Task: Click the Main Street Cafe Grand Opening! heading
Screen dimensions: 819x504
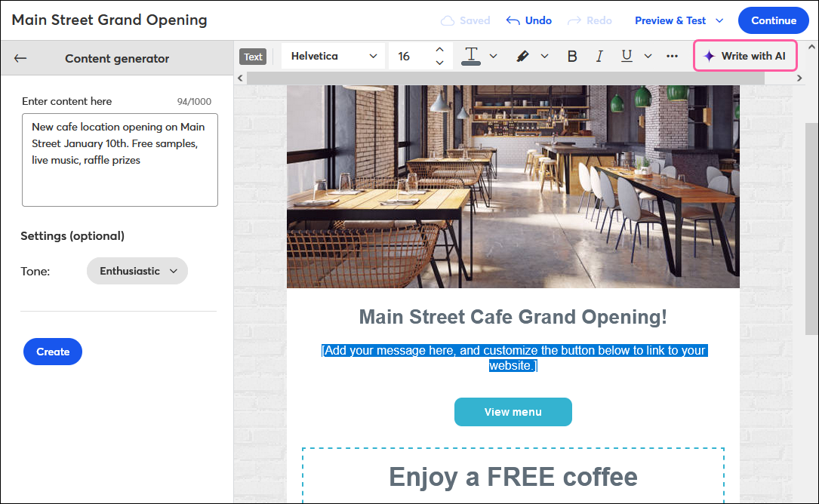Action: click(x=513, y=317)
